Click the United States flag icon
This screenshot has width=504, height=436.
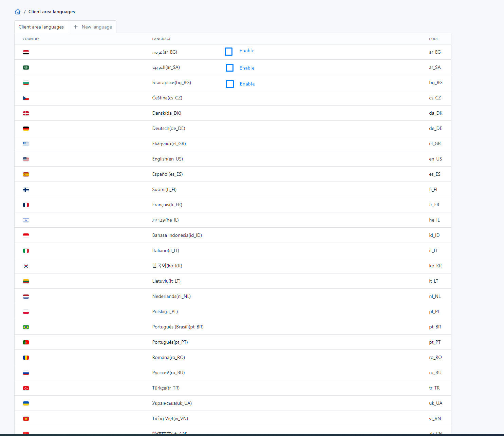pyautogui.click(x=26, y=159)
